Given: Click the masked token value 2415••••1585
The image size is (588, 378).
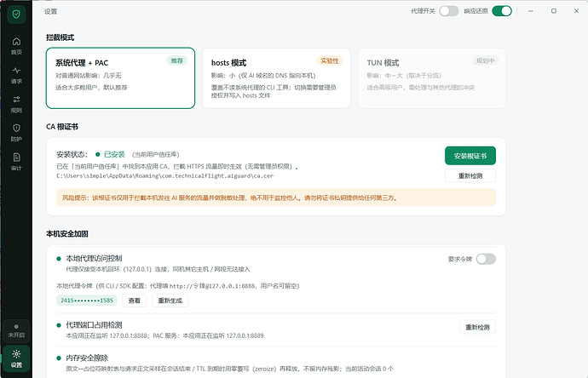Looking at the screenshot, I should (87, 301).
